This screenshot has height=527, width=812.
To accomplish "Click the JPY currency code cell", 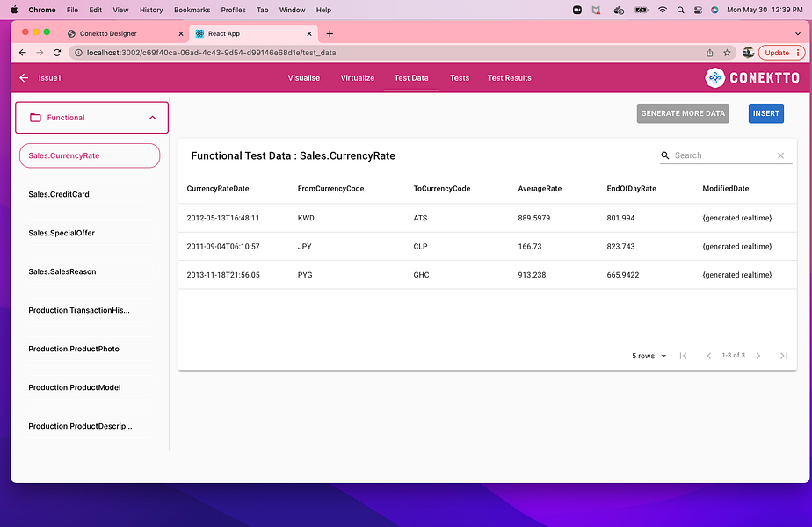I will [x=304, y=247].
